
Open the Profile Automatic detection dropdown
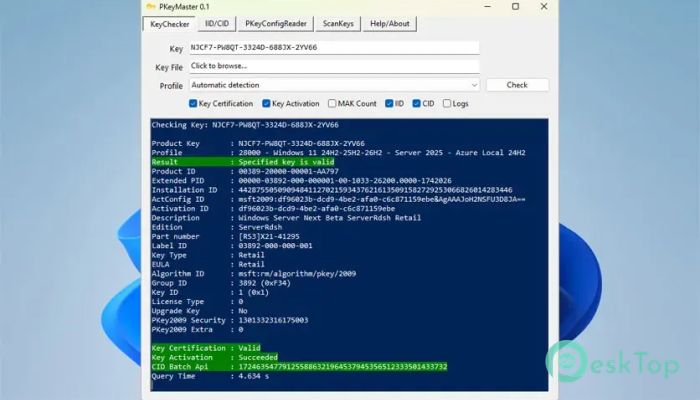pos(334,85)
